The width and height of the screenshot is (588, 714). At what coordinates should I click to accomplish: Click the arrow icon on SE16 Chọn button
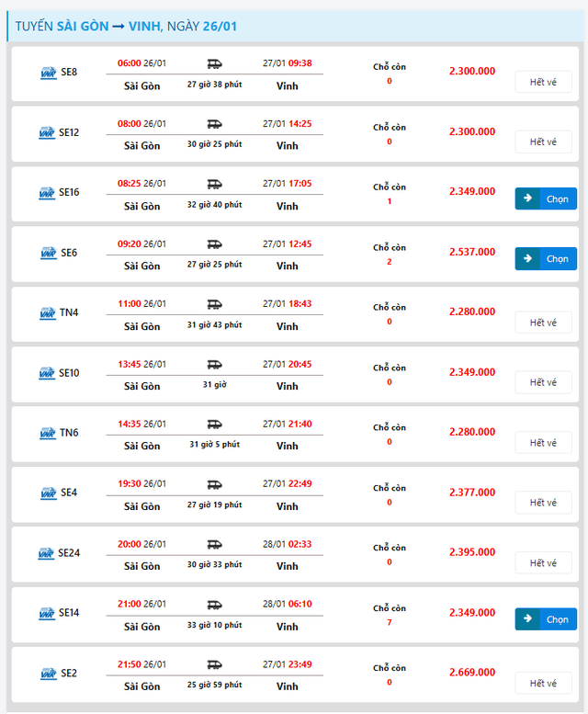528,198
